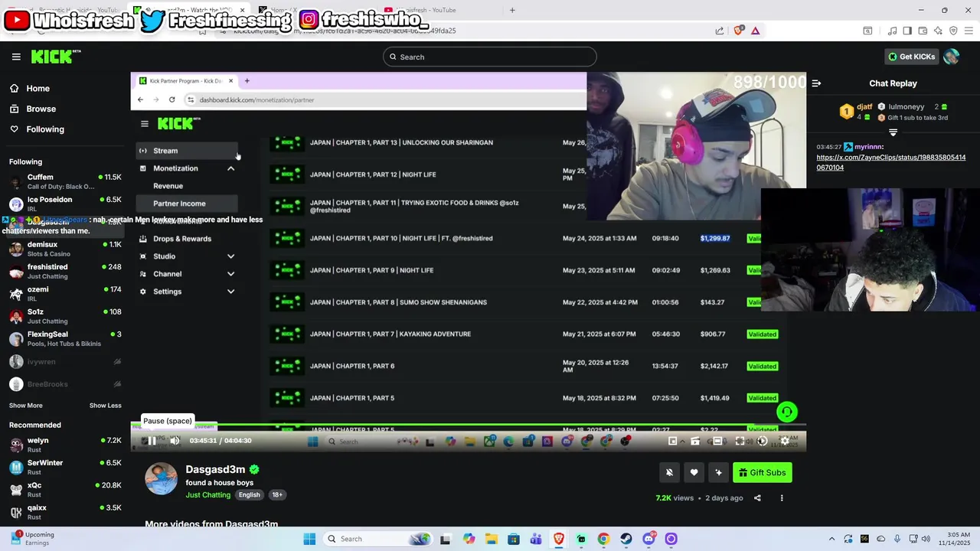Image resolution: width=980 pixels, height=551 pixels.
Task: Open xQc in Recommended list
Action: pyautogui.click(x=64, y=489)
